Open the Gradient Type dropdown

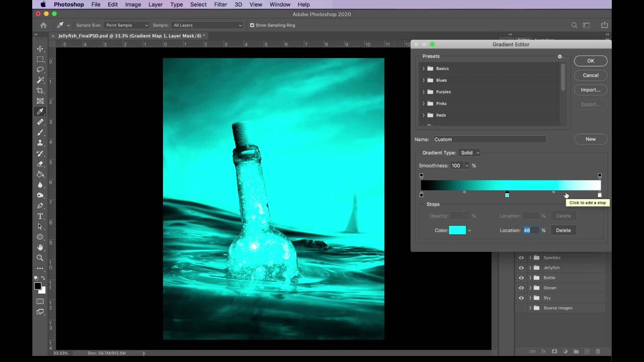pos(470,153)
